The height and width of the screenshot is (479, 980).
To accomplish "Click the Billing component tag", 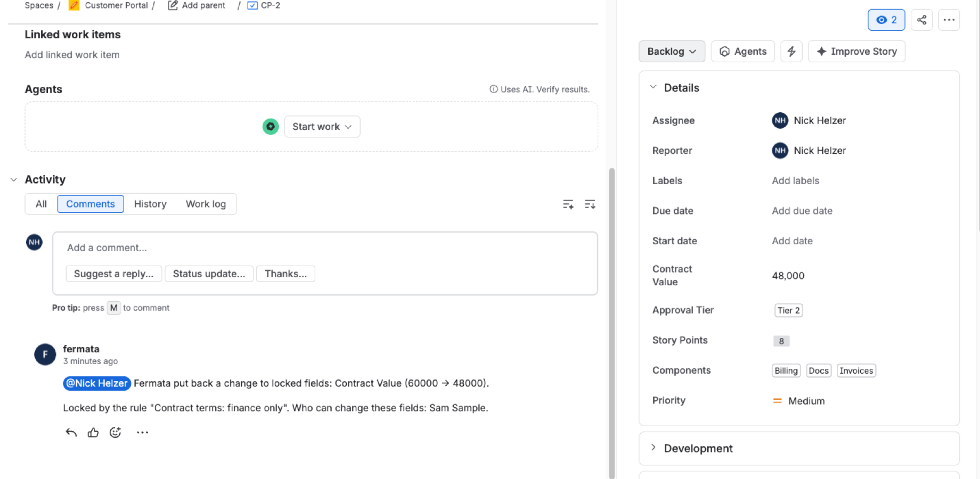I will pyautogui.click(x=786, y=370).
